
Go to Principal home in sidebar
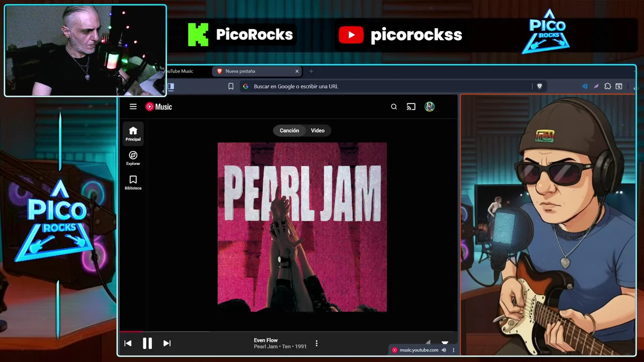133,134
